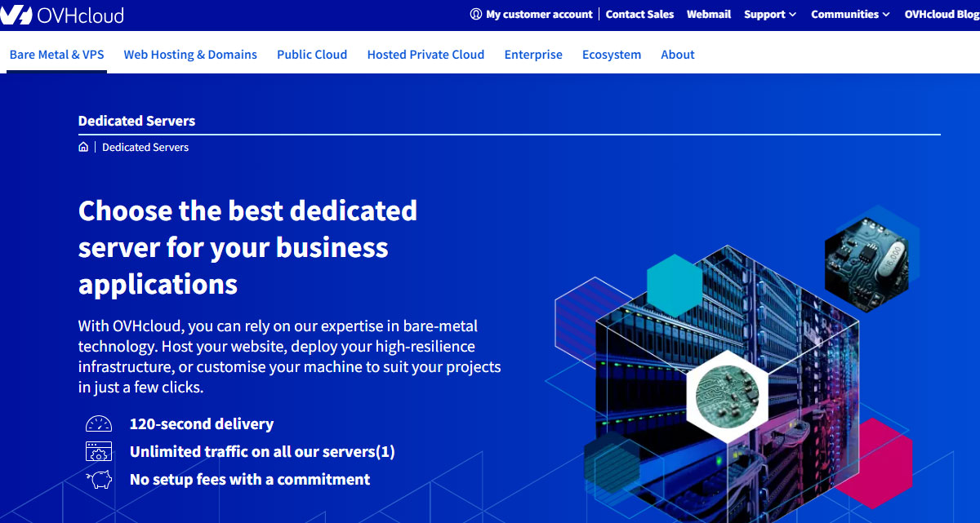980x523 pixels.
Task: Open Enterprise menu
Action: point(533,55)
